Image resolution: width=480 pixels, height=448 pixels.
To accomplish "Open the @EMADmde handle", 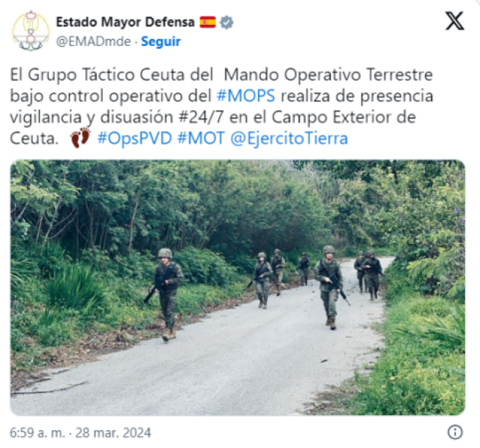I will pos(93,41).
